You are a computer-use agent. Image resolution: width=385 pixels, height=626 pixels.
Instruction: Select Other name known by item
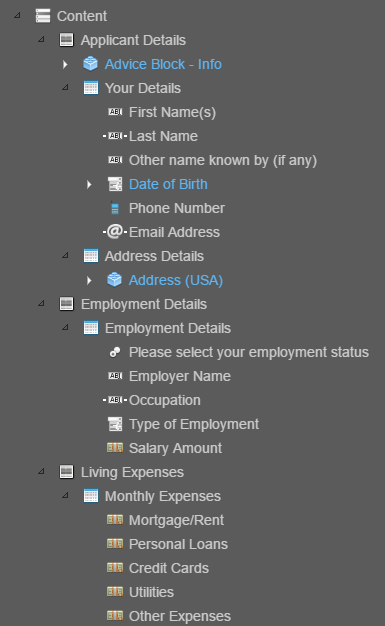[223, 160]
